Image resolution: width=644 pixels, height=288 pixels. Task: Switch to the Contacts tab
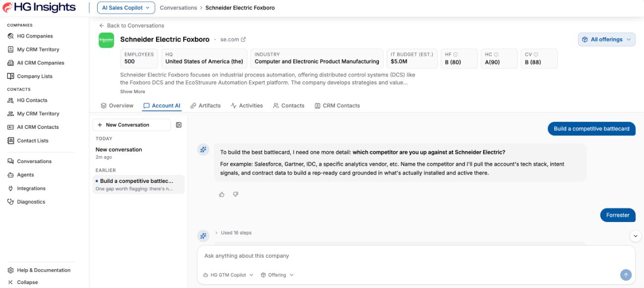[x=289, y=106]
